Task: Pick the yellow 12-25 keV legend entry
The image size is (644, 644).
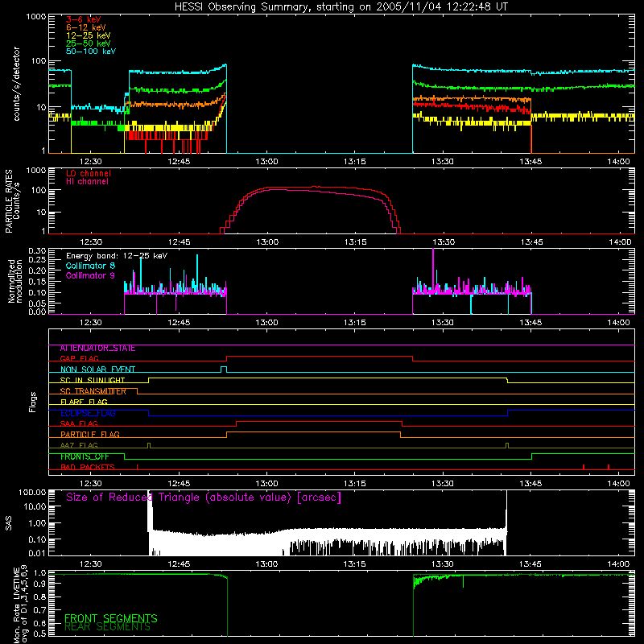Action: 89,35
